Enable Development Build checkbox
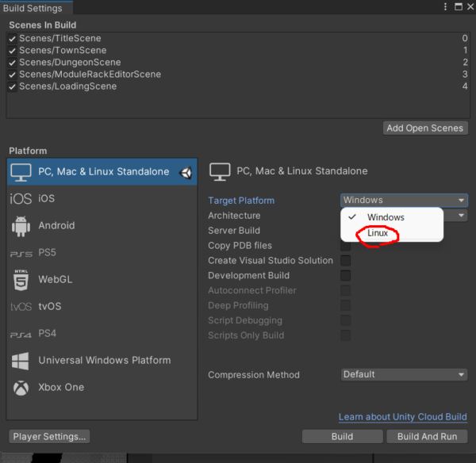The width and height of the screenshot is (476, 463). 345,275
